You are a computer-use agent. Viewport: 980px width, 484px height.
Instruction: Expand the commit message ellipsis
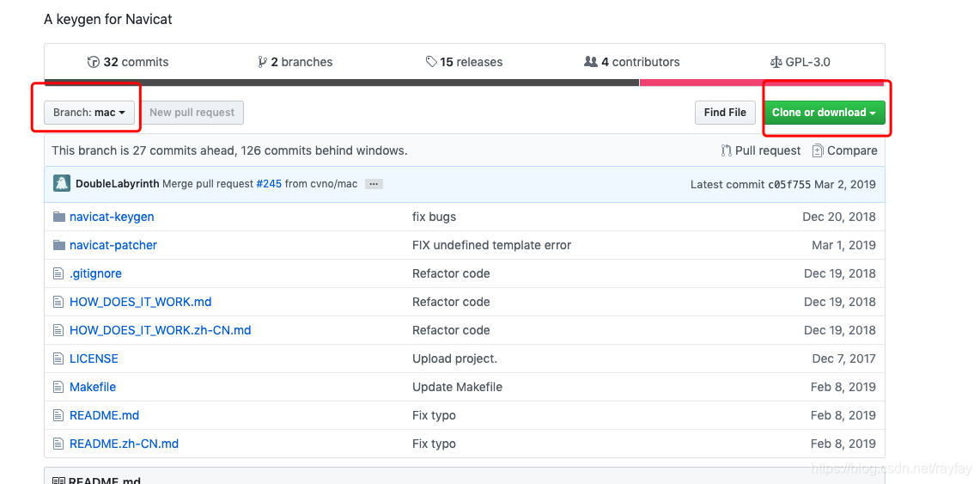(373, 184)
